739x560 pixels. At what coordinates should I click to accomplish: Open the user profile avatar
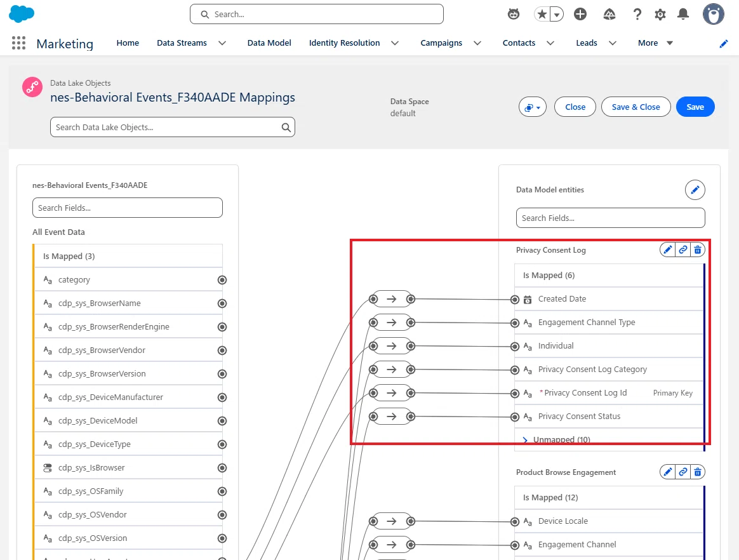(x=714, y=14)
